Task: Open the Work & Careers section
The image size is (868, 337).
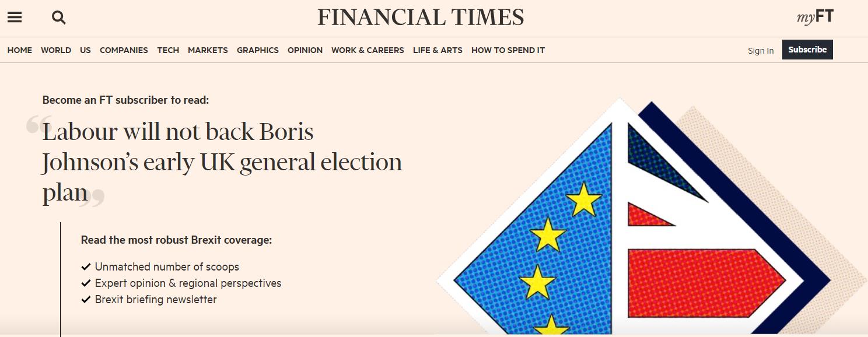Action: click(367, 50)
